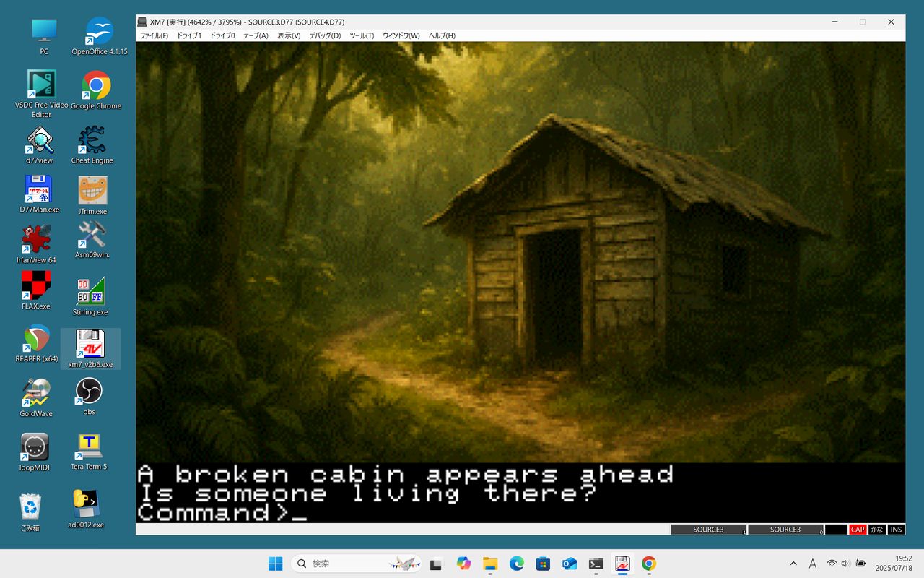Select the Tera Term 5 desktop icon

(89, 452)
